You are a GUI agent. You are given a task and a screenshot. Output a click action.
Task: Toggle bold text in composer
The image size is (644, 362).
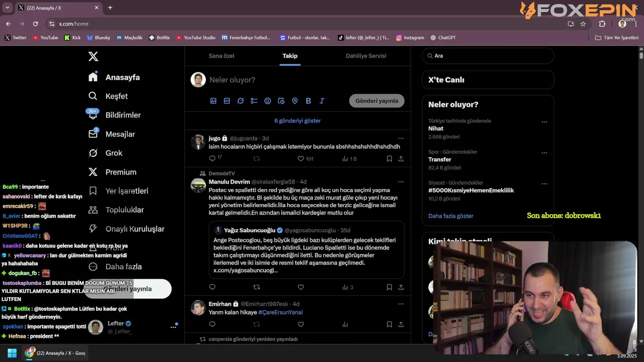click(x=308, y=101)
